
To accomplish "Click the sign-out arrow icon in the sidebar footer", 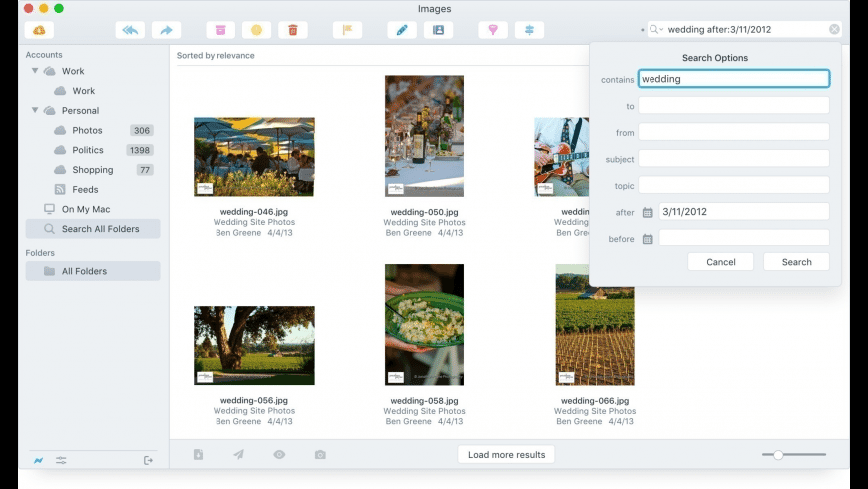I will (148, 460).
